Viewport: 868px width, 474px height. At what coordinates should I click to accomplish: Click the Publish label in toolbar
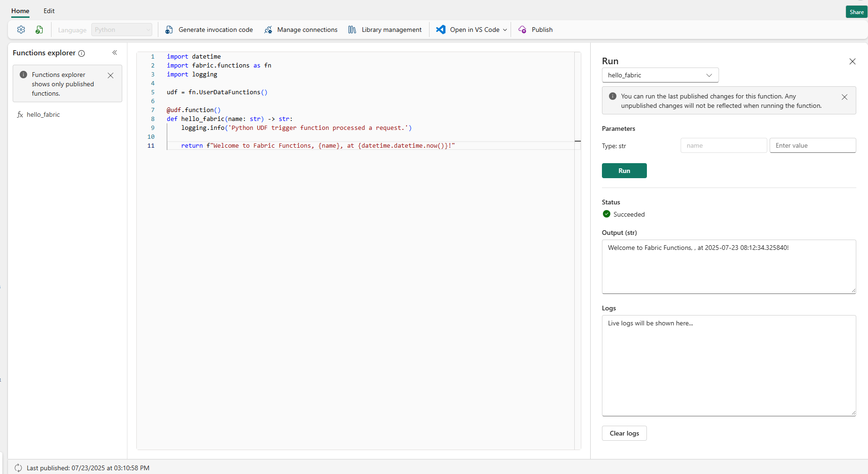[542, 30]
